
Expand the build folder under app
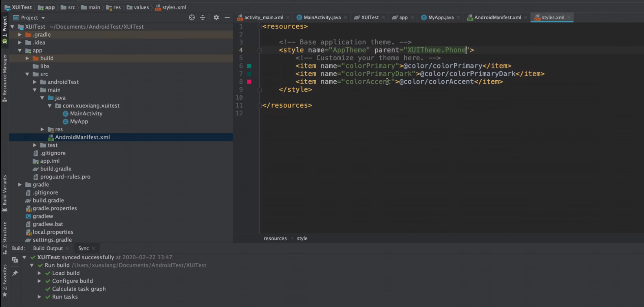tap(27, 58)
